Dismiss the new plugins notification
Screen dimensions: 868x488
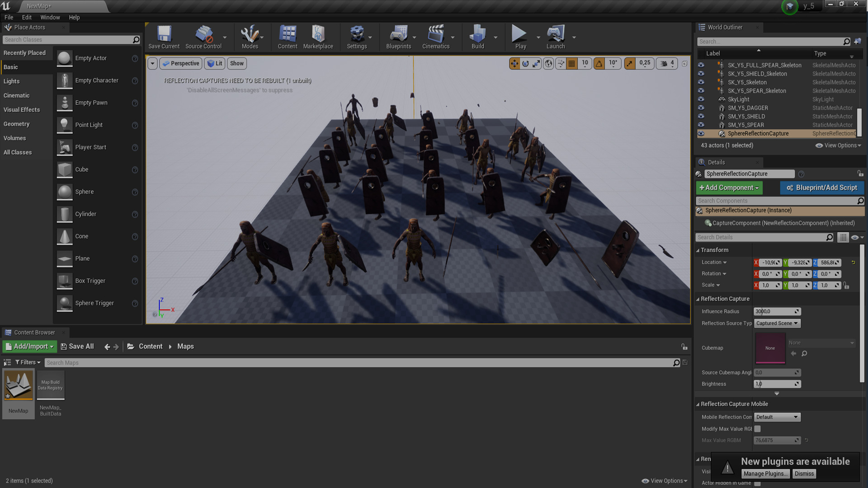(x=804, y=474)
